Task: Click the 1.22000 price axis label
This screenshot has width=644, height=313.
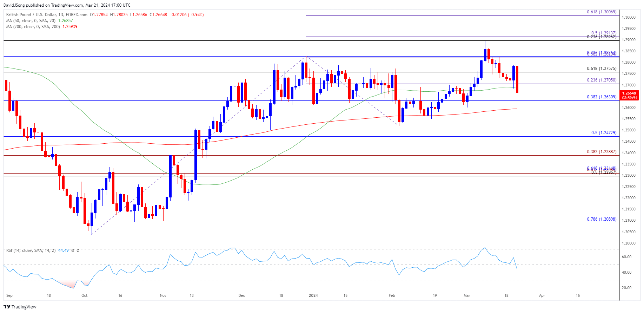Action: point(629,198)
